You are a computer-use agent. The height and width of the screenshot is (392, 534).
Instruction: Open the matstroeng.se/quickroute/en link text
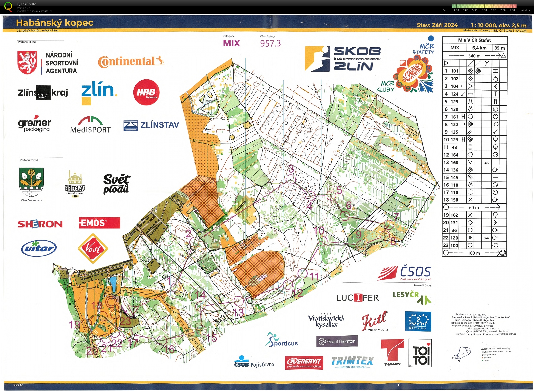coord(35,11)
